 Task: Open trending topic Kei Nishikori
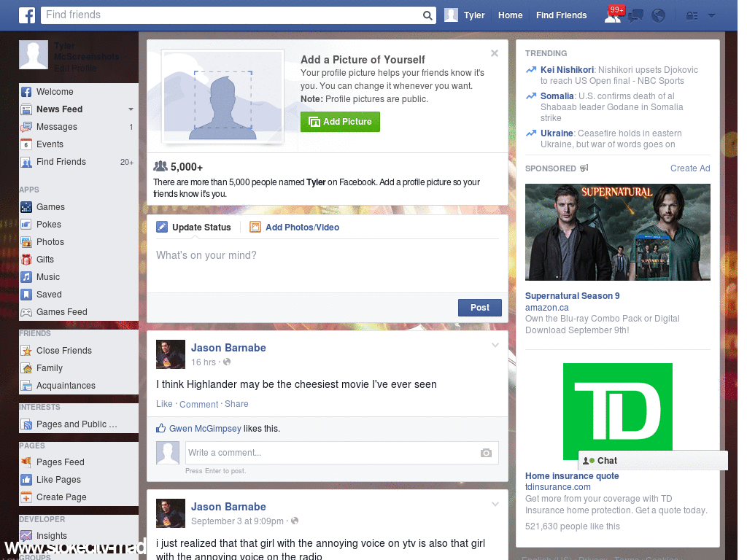coord(567,70)
